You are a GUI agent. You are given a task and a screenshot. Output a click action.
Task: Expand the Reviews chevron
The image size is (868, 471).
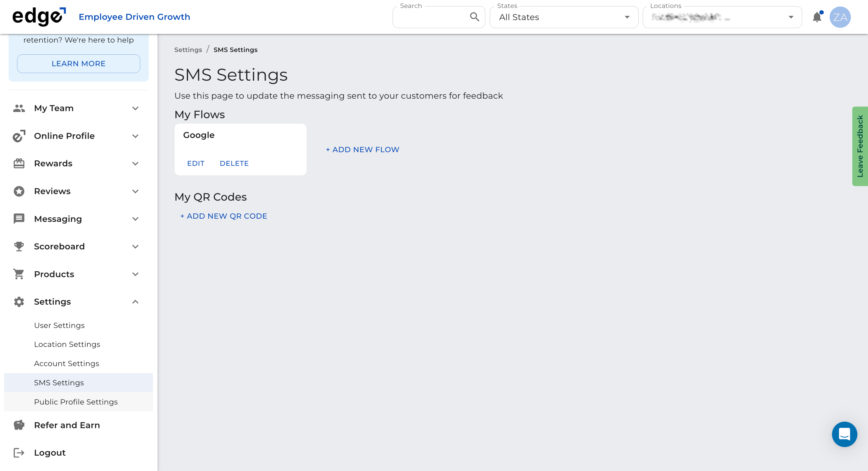[x=136, y=191]
